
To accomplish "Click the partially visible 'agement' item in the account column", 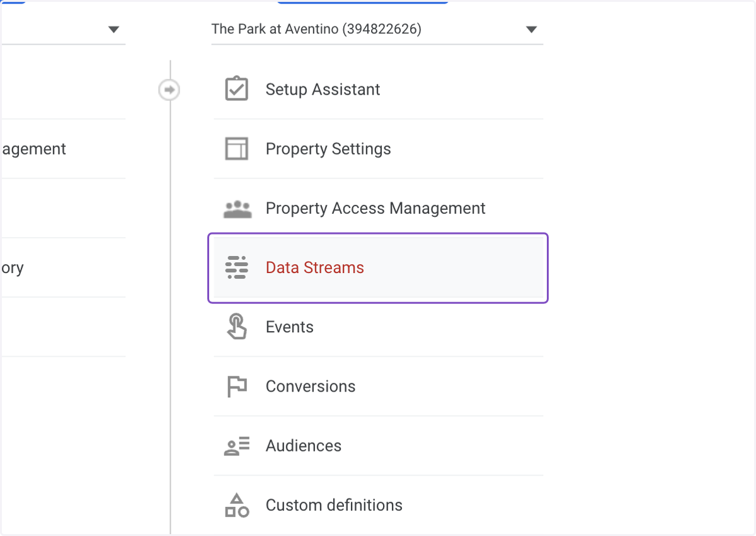I will pos(33,149).
